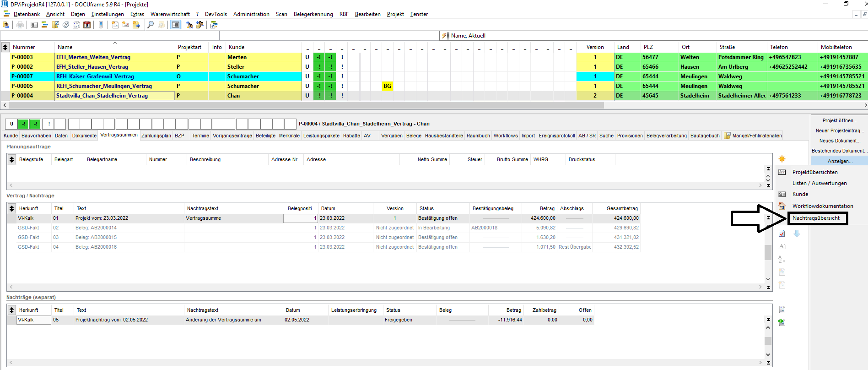Switch to the Bautagebuch tab
This screenshot has height=370, width=868.
pos(705,136)
